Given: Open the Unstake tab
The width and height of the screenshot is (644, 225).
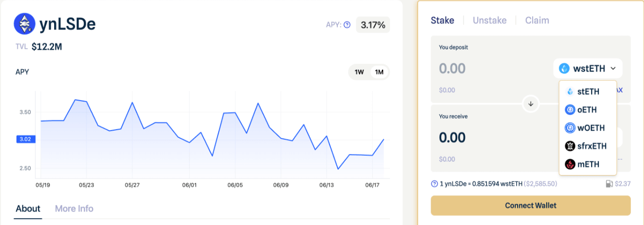Looking at the screenshot, I should click(x=489, y=20).
